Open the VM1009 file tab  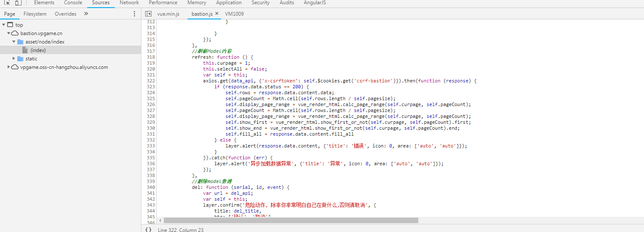pos(234,14)
